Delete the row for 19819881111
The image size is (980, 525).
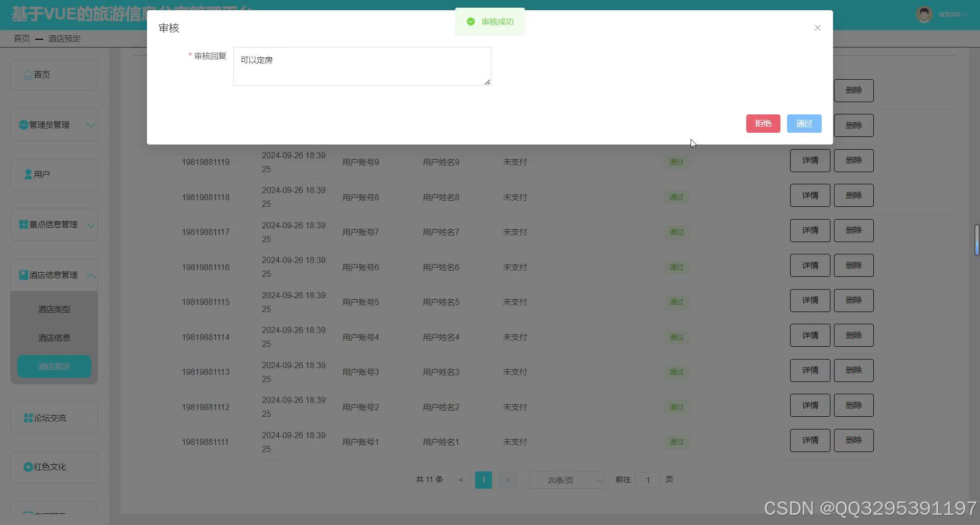click(x=854, y=440)
